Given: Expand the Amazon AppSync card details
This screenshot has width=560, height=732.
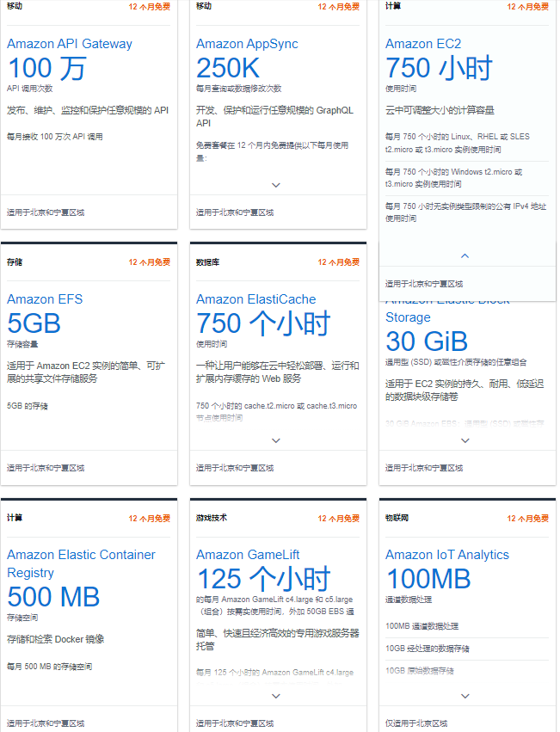Looking at the screenshot, I should [x=276, y=185].
